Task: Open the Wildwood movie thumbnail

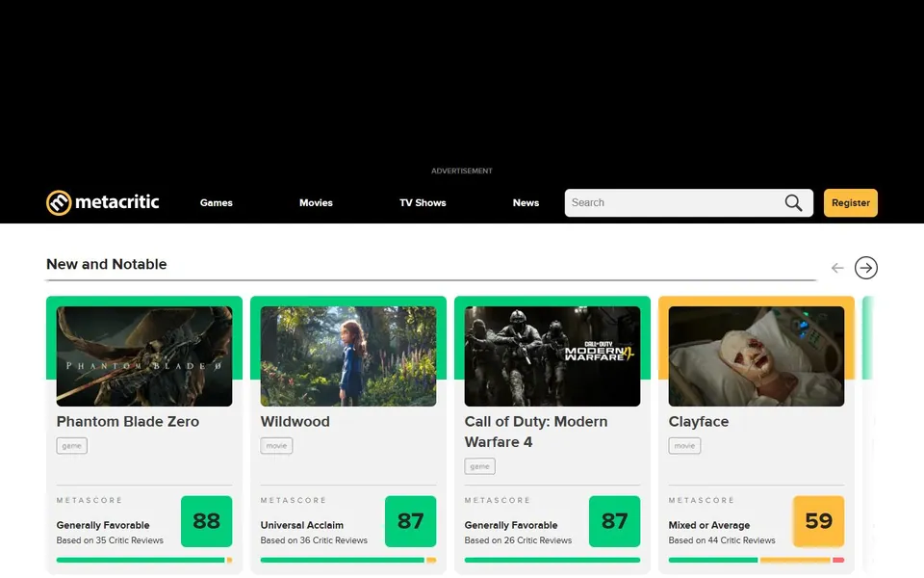Action: (348, 356)
